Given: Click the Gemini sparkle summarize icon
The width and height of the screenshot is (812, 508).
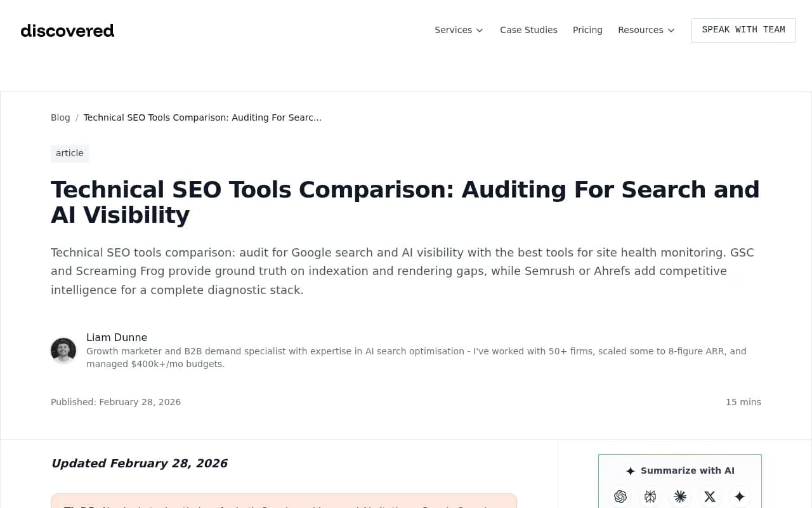Looking at the screenshot, I should pos(740,497).
